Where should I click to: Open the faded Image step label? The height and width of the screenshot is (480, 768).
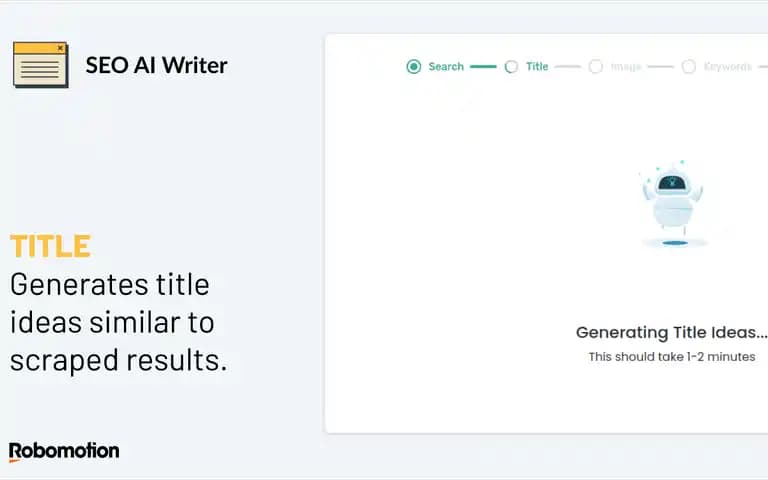pyautogui.click(x=626, y=67)
